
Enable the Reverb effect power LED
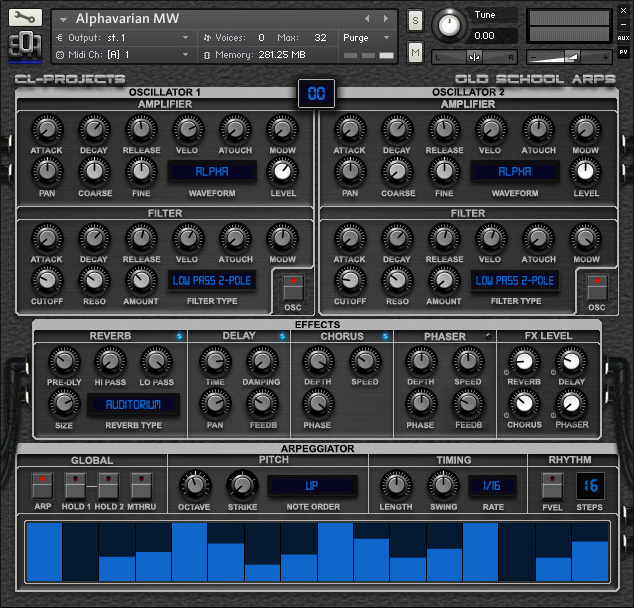[178, 337]
